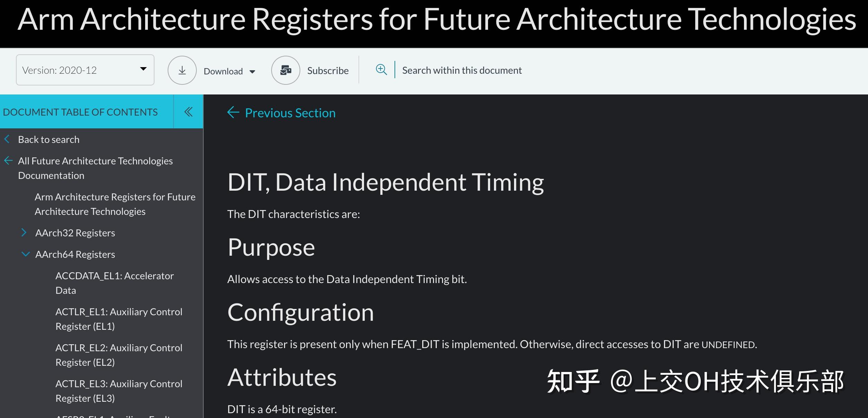Click the Subscribe label

328,71
